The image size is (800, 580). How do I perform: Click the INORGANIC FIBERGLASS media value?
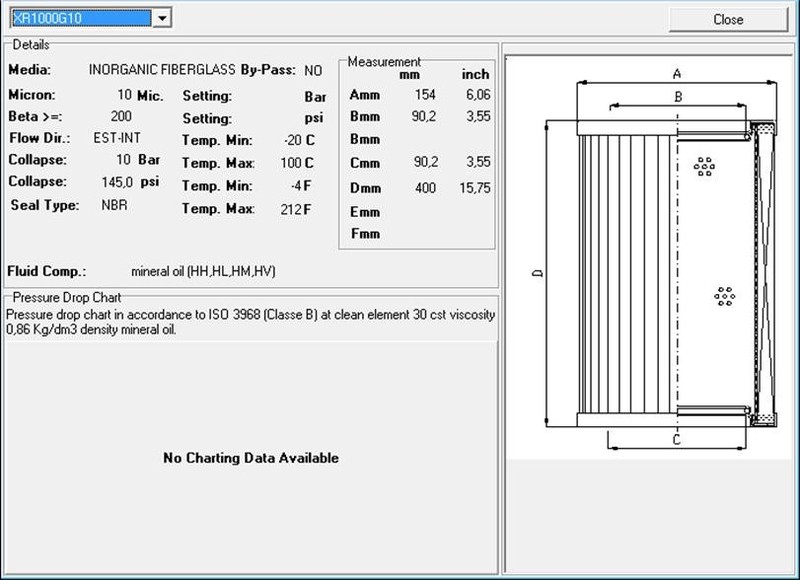pos(162,70)
